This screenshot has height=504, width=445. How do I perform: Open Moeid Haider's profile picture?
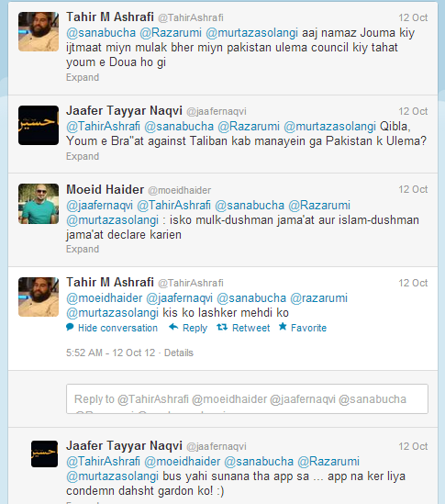point(39,204)
